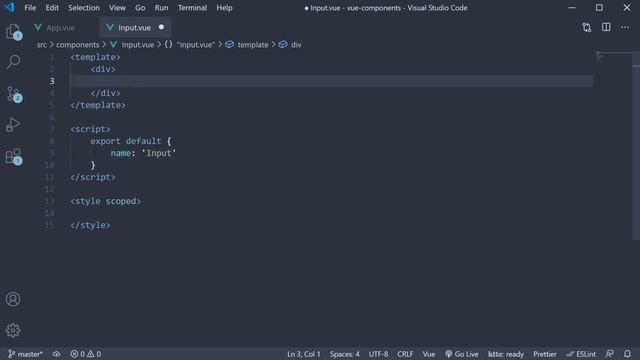
Task: Open the Go menu
Action: tap(140, 8)
